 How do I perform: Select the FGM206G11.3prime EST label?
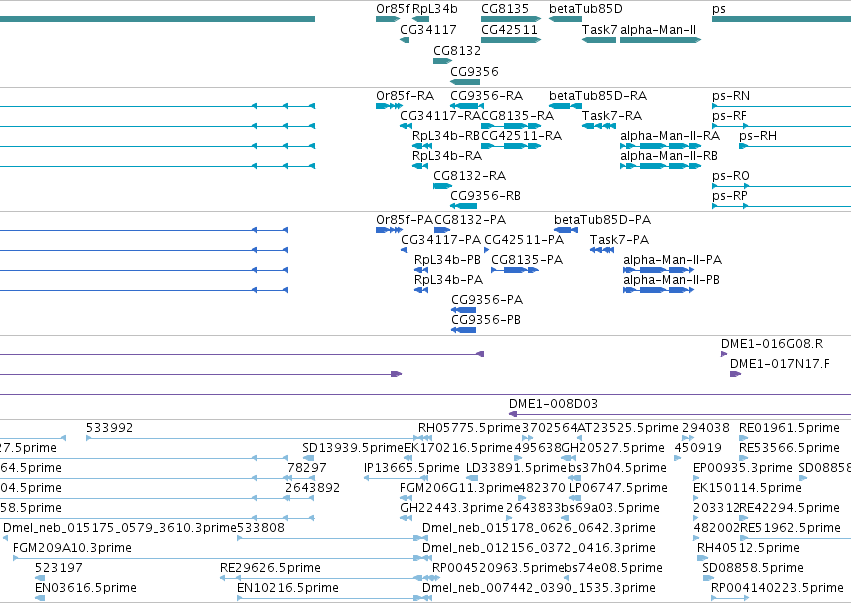tap(460, 488)
